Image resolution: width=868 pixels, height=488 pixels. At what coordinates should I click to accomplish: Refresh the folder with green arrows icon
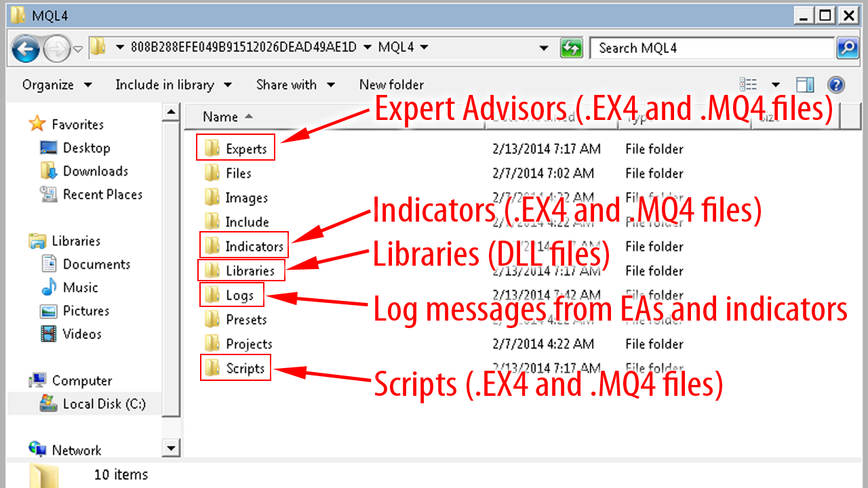point(572,48)
